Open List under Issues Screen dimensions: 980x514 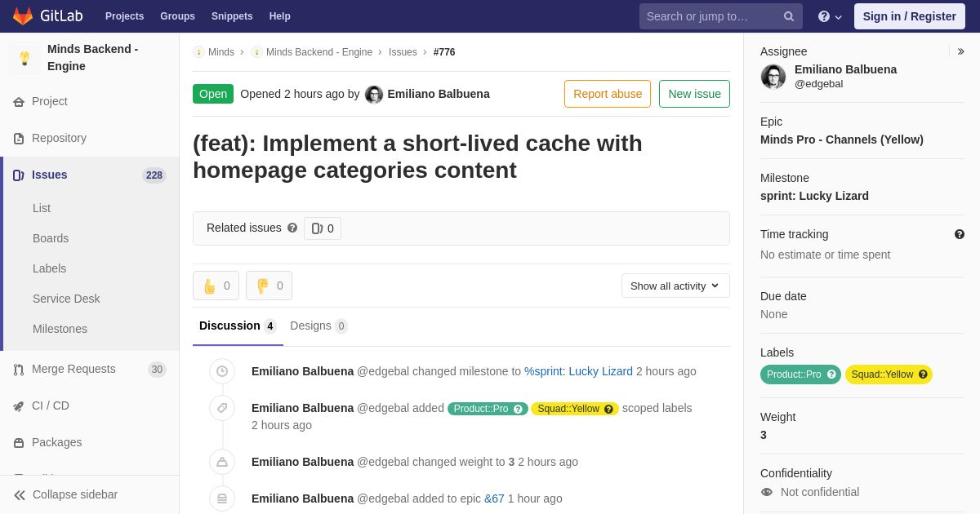42,208
